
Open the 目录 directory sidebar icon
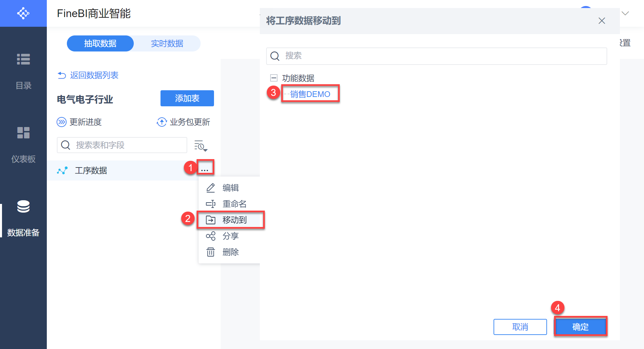tap(23, 59)
